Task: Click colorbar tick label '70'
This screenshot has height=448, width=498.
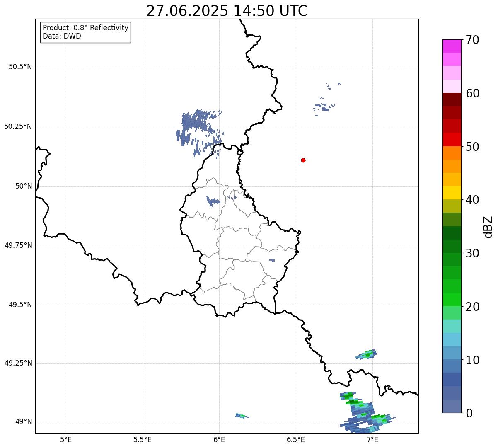Action: 472,40
